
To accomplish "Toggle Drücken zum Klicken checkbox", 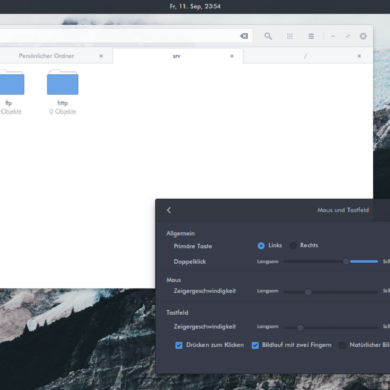I will (179, 345).
